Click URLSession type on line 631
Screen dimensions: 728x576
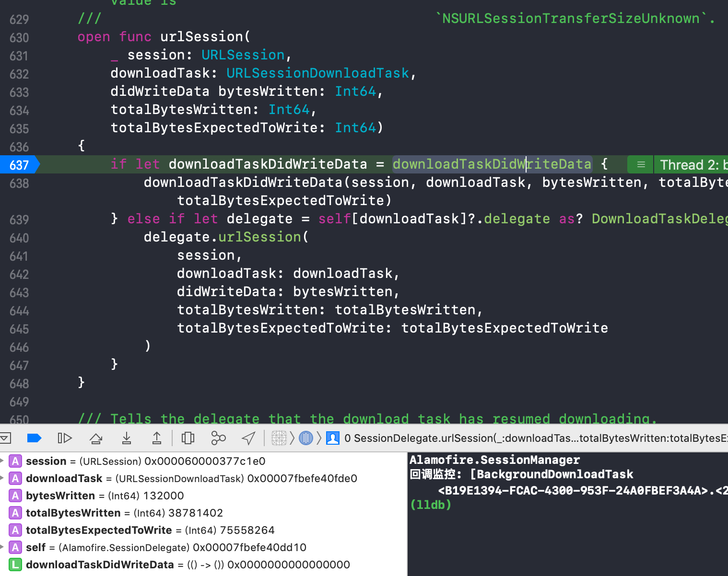(243, 55)
